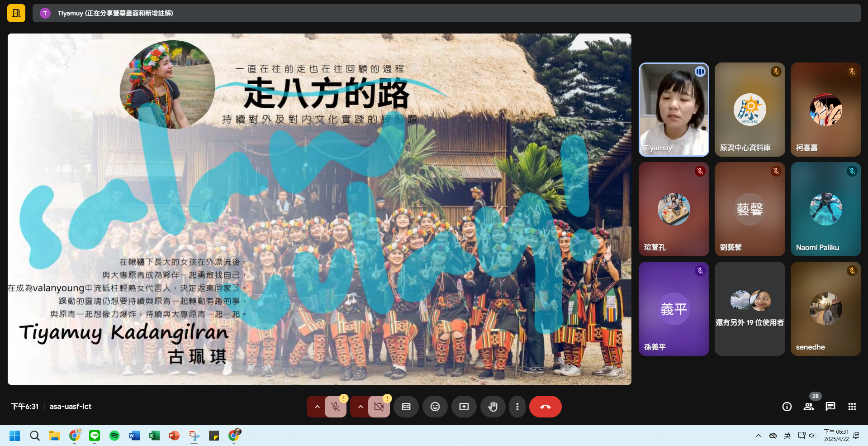Click meeting code asa-uasf-ict
The image size is (868, 446).
click(71, 407)
